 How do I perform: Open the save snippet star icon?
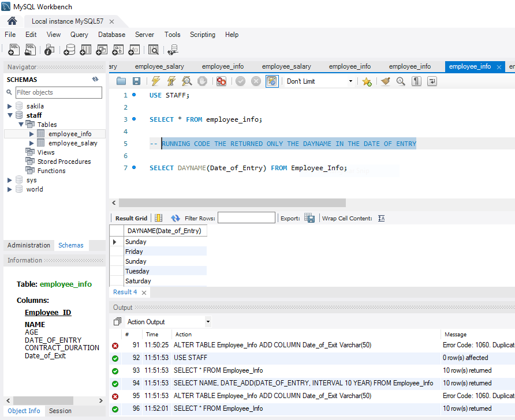pos(367,81)
